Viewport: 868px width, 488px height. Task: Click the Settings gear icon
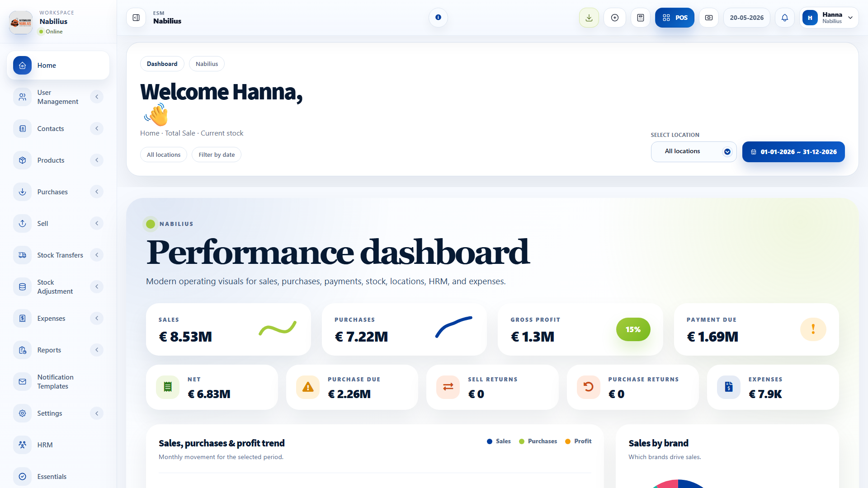(23, 413)
